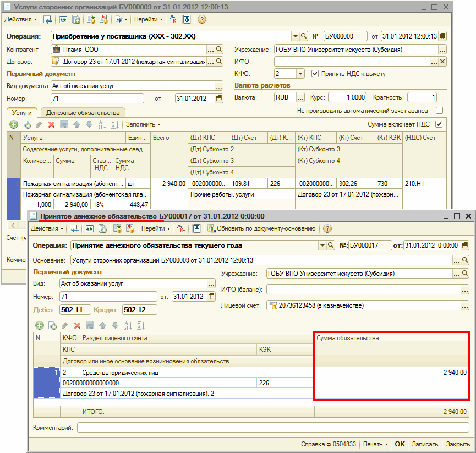This screenshot has height=453, width=476.
Task: Expand the Заполнить dropdown menu
Action: [143, 124]
